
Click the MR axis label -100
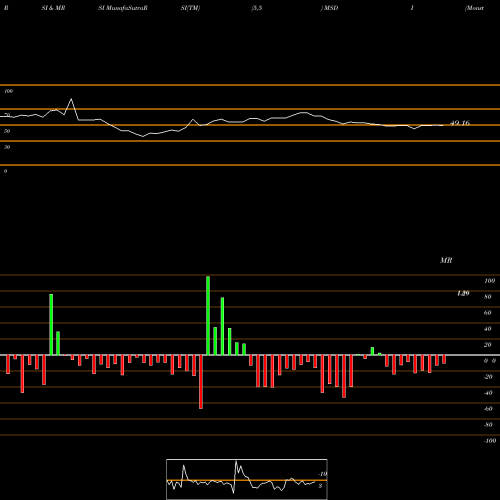click(x=490, y=441)
